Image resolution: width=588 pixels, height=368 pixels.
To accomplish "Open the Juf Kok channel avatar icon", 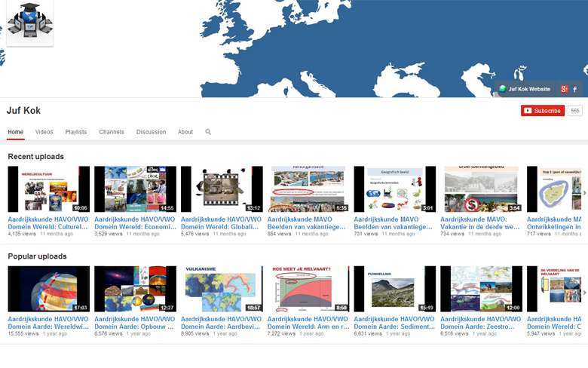I will coord(30,23).
